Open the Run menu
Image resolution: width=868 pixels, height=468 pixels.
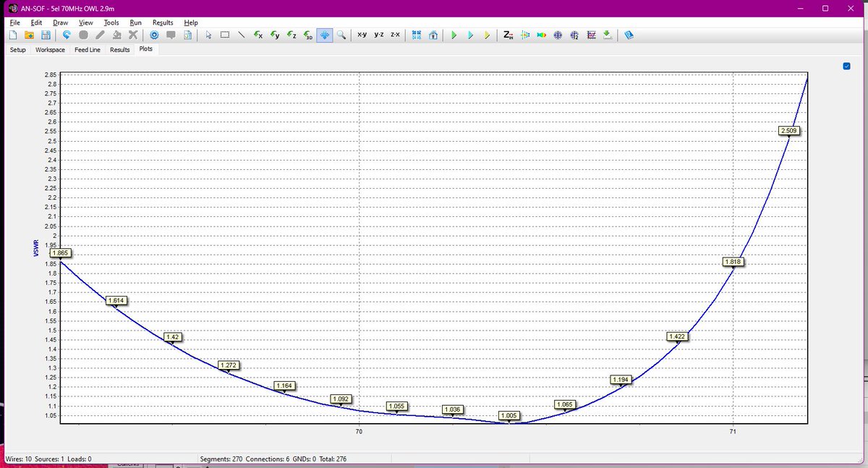tap(135, 22)
